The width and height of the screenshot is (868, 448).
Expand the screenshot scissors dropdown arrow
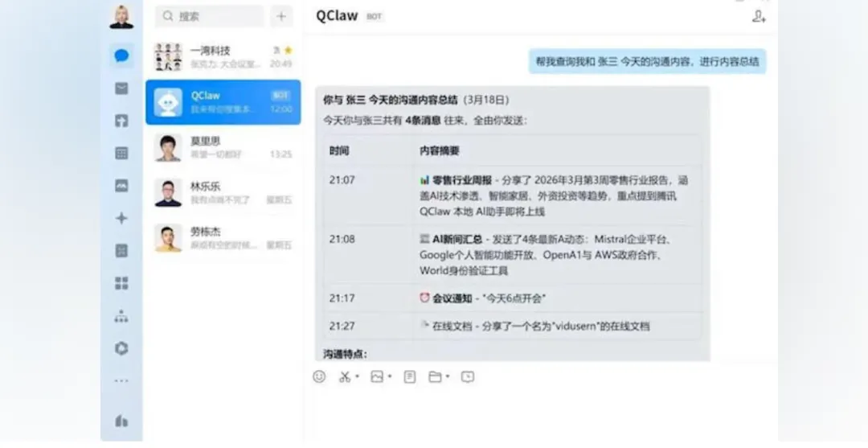(357, 376)
